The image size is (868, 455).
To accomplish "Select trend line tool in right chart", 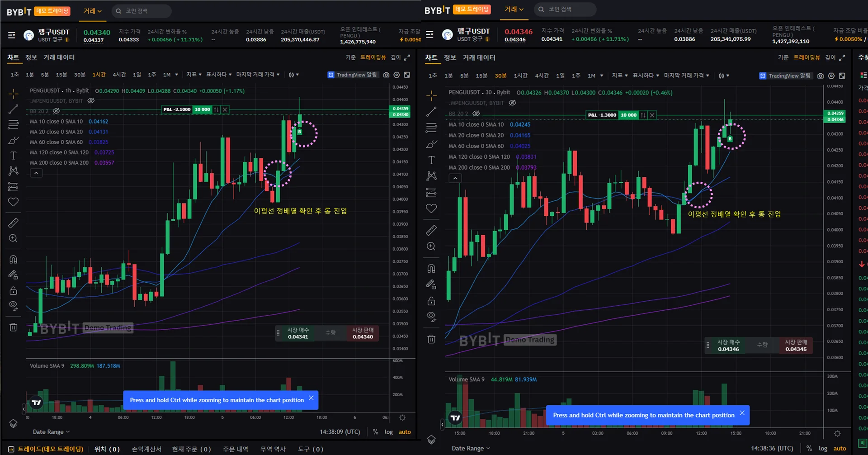I will coord(431,112).
